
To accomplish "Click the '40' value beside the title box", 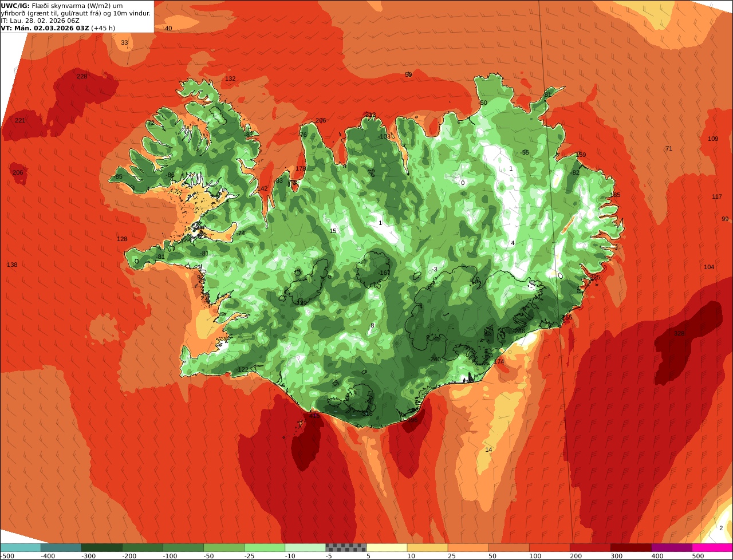I will [168, 28].
